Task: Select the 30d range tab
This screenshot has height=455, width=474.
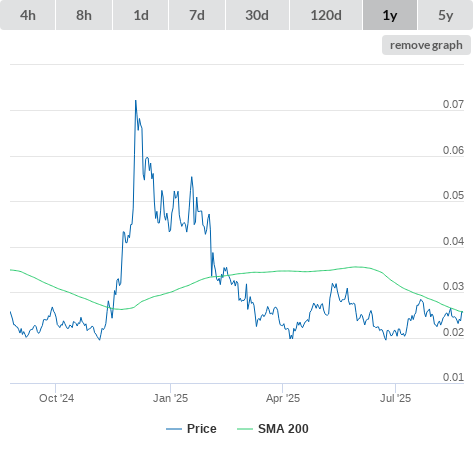Action: pos(257,15)
